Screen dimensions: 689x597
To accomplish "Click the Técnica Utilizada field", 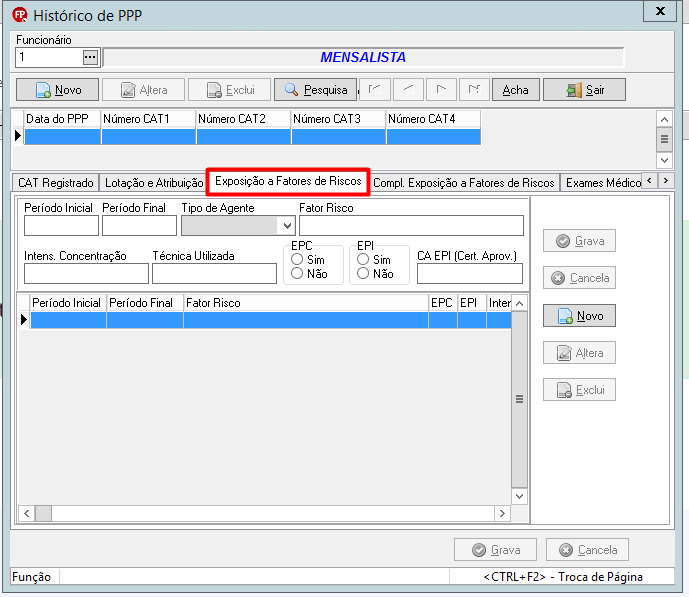I will click(x=214, y=274).
